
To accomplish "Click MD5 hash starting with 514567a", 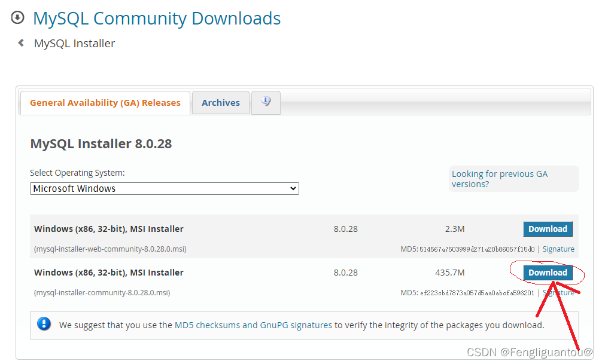I will [477, 249].
